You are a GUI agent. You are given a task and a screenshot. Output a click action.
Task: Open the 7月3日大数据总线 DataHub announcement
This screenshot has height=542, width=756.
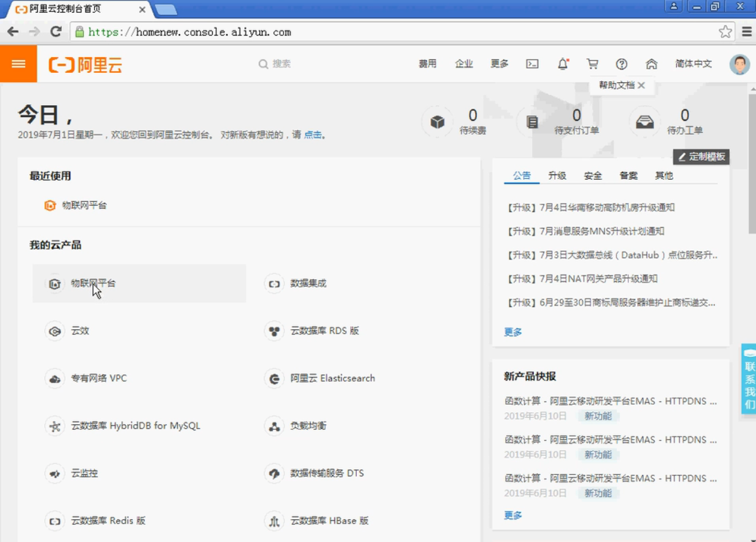click(612, 255)
